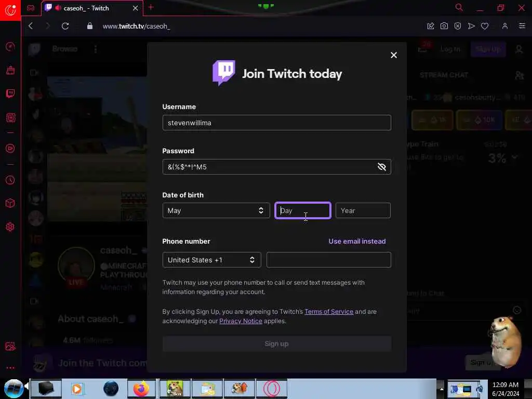This screenshot has width=532, height=399.
Task: Click the Day input field
Action: coord(303,210)
